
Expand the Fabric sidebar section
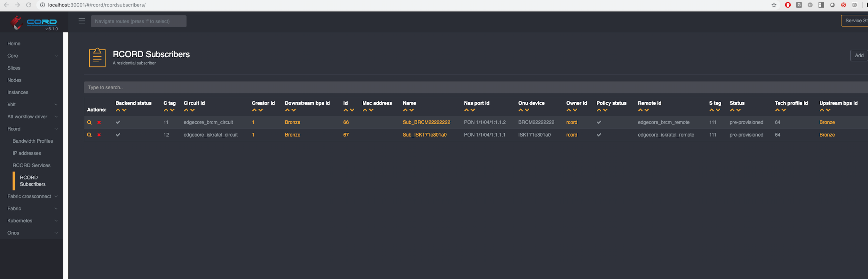pyautogui.click(x=32, y=209)
